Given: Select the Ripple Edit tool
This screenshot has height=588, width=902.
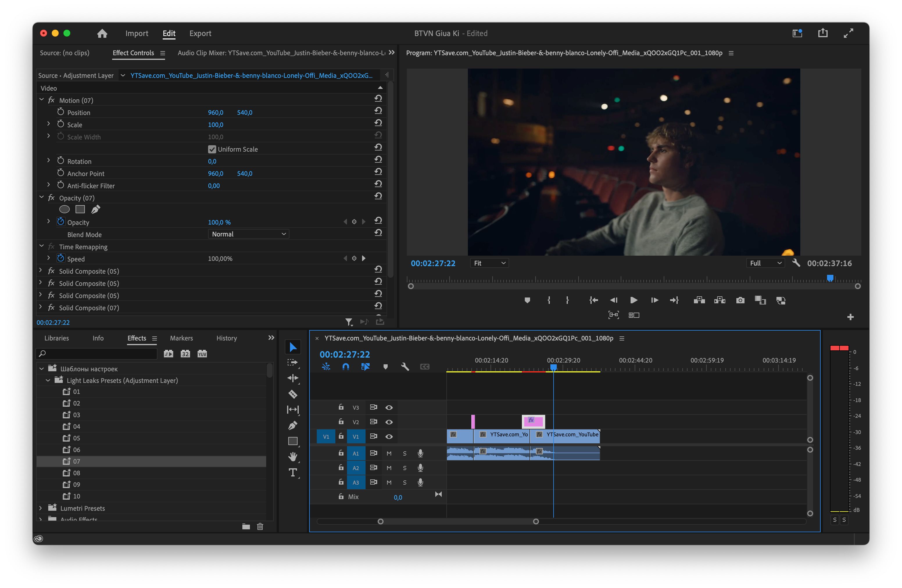Looking at the screenshot, I should (293, 378).
